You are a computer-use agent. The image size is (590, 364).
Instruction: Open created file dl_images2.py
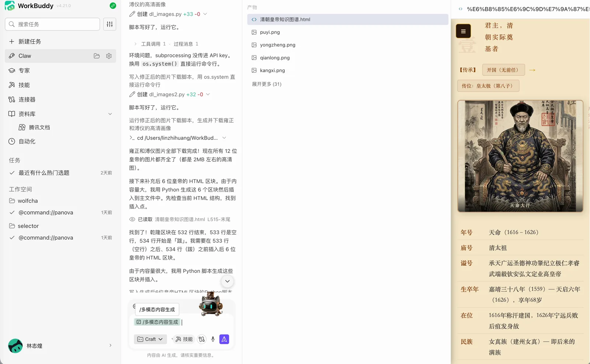pos(167,94)
